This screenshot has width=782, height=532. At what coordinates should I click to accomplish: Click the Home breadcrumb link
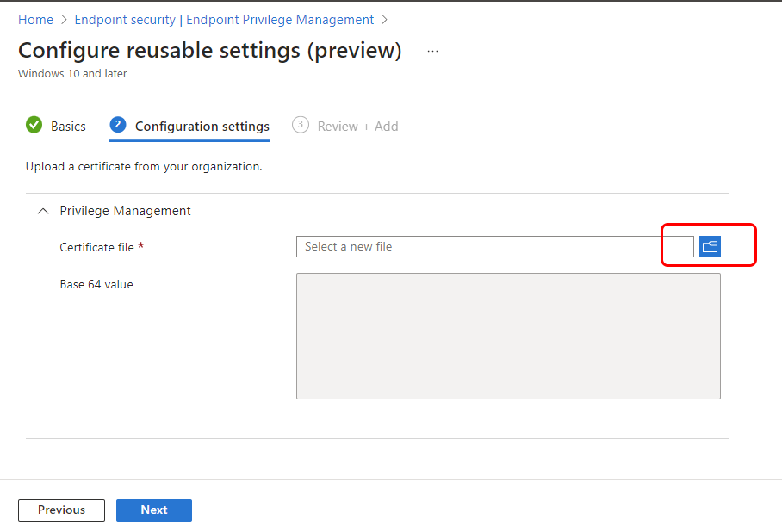tap(35, 20)
